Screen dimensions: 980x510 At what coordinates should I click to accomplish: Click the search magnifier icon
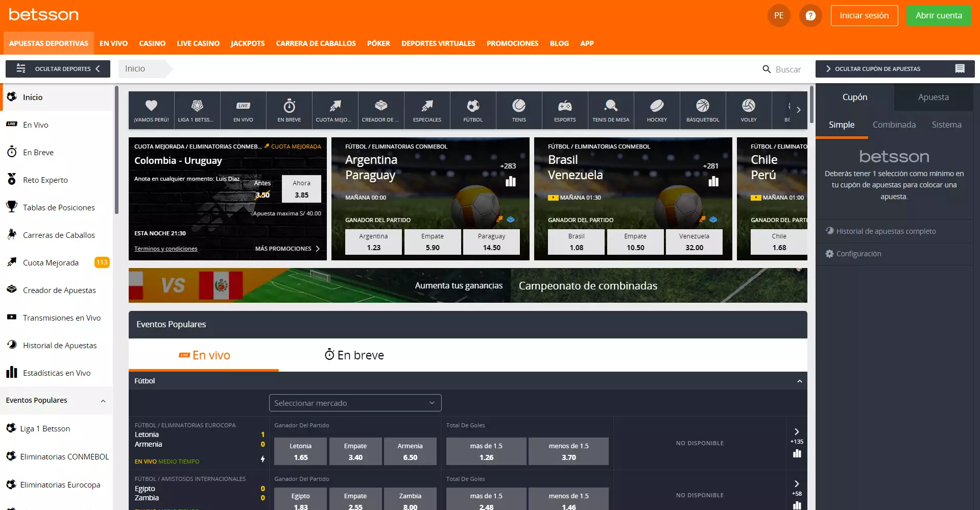click(x=767, y=69)
